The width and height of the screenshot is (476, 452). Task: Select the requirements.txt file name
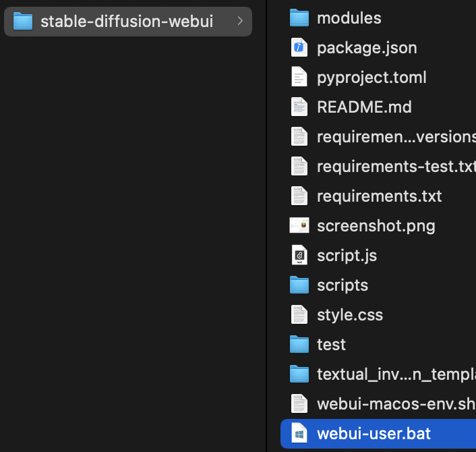pyautogui.click(x=379, y=196)
